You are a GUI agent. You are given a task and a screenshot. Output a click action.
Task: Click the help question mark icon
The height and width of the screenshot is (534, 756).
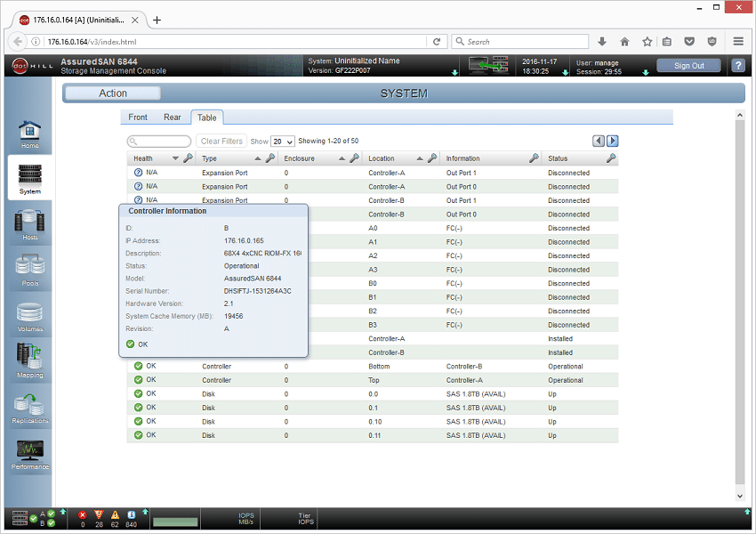point(738,65)
